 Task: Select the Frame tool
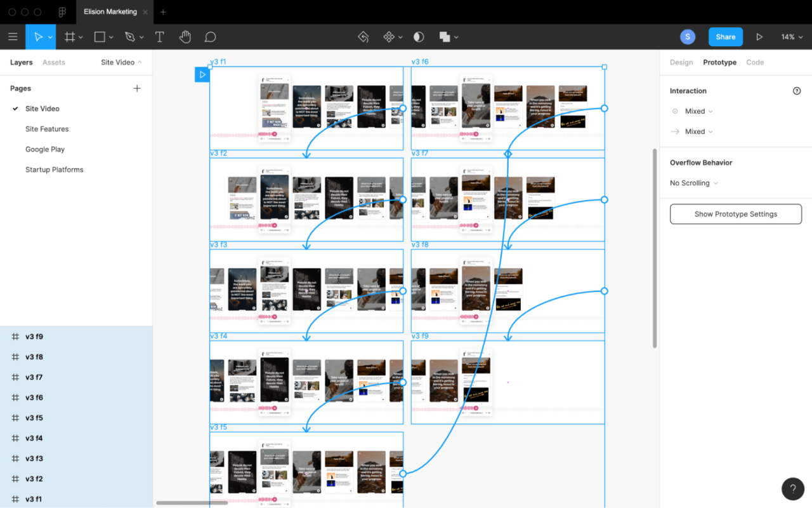click(x=69, y=36)
